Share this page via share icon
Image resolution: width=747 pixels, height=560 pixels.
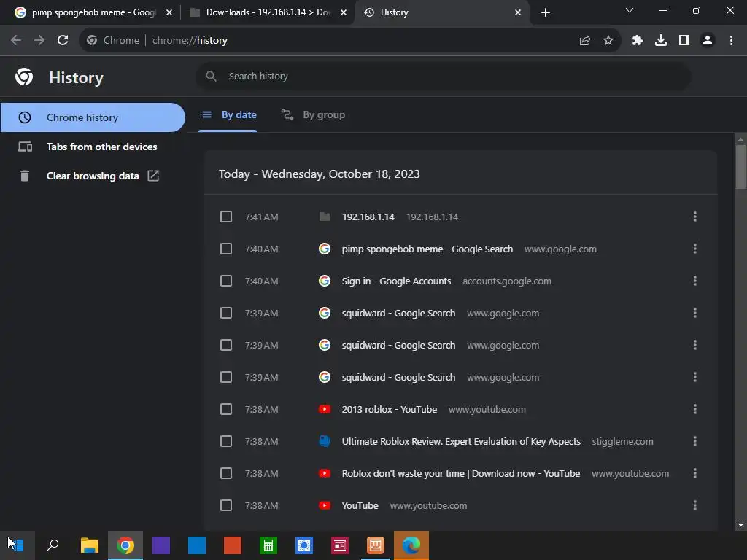pyautogui.click(x=585, y=41)
